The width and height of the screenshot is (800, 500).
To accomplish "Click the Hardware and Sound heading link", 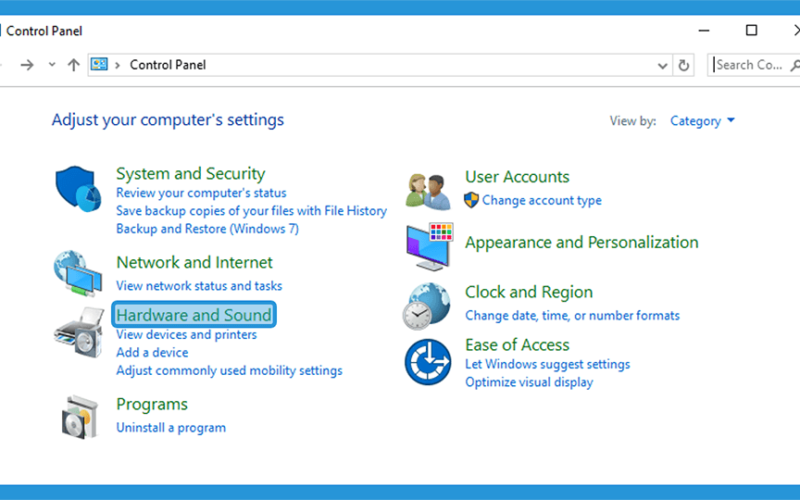I will (194, 315).
